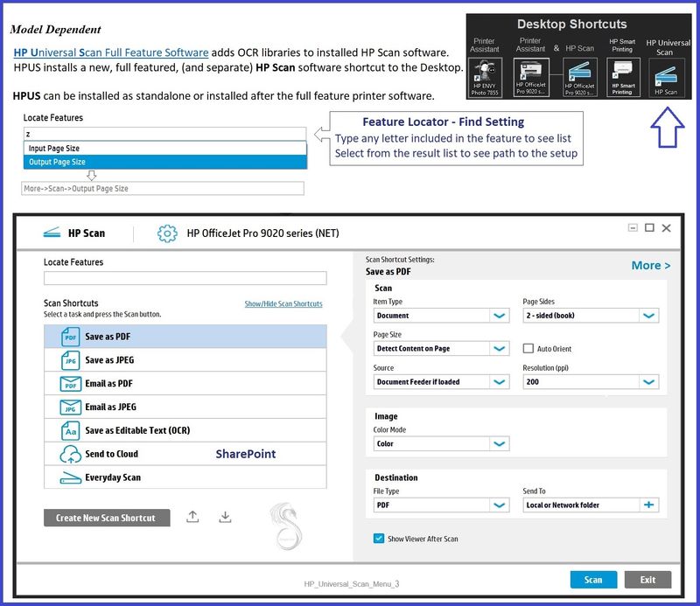
Task: Click the plus icon in the Send To field
Action: pos(649,505)
